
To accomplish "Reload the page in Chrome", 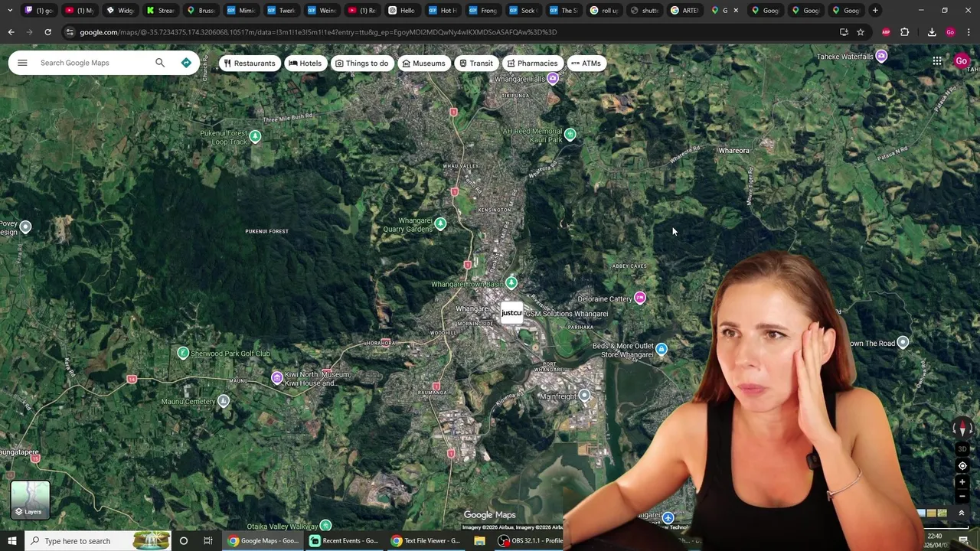I will [47, 32].
